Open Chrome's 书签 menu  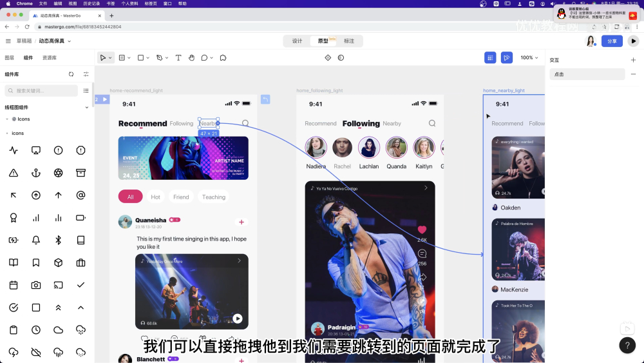pyautogui.click(x=111, y=4)
